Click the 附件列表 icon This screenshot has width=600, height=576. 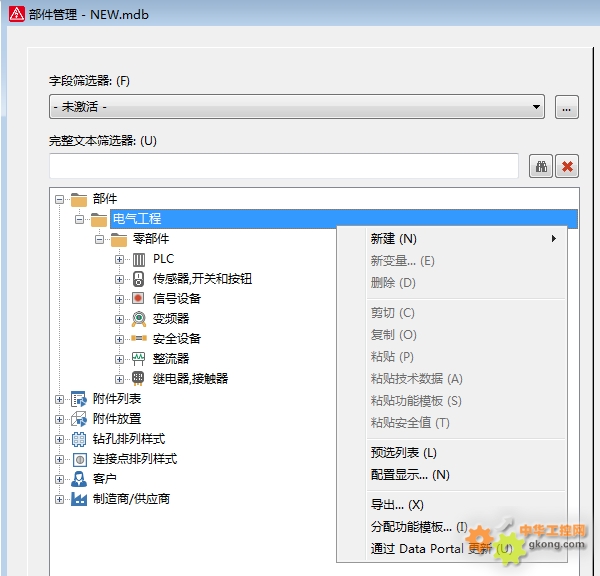coord(79,399)
